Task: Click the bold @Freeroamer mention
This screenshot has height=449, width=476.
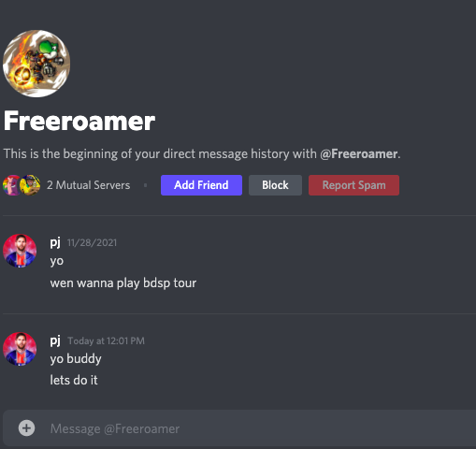Action: click(x=359, y=153)
